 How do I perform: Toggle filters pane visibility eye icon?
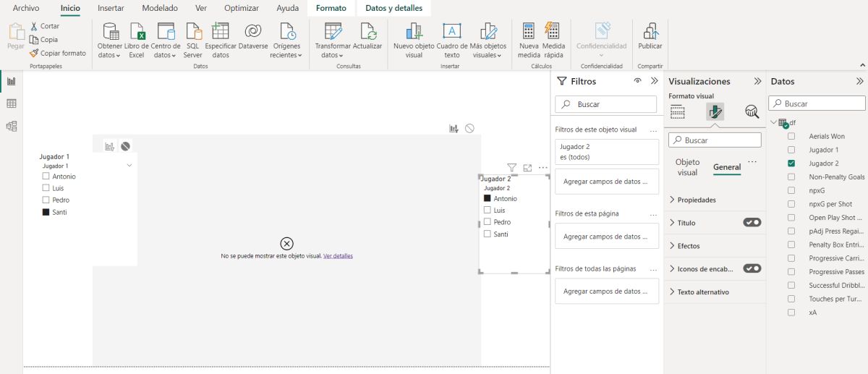coord(637,81)
